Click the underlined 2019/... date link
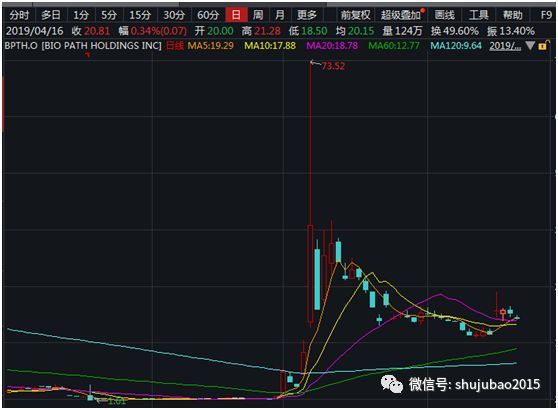 tap(505, 46)
